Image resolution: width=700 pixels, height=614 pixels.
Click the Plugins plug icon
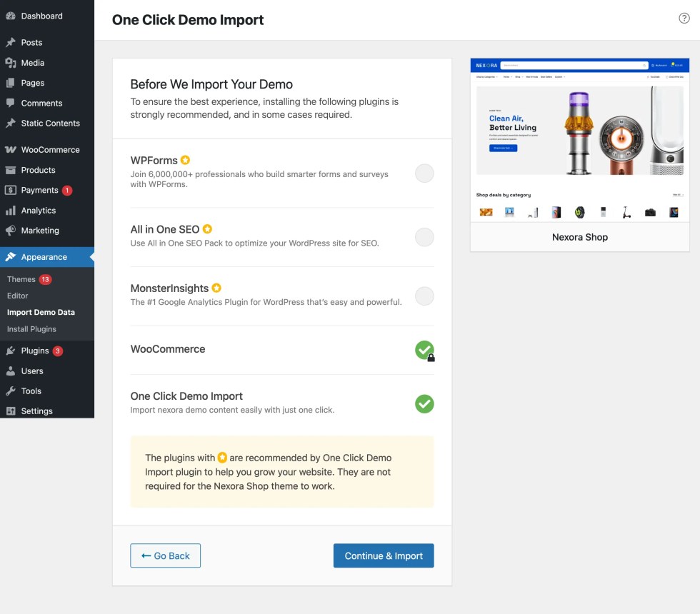tap(11, 351)
